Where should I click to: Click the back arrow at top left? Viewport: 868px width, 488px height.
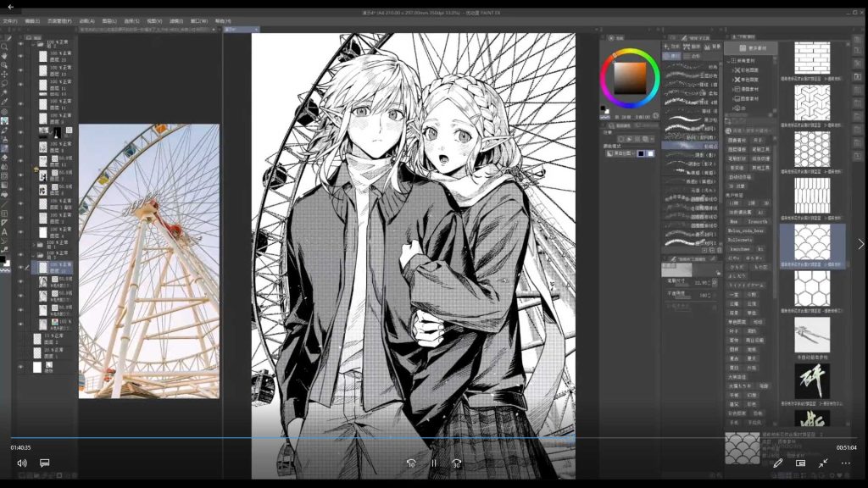11,7
